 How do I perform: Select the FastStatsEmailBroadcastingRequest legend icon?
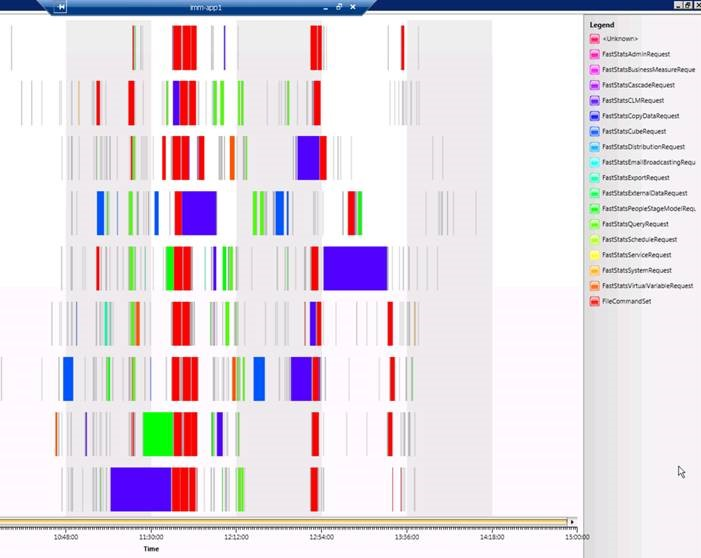coord(594,163)
